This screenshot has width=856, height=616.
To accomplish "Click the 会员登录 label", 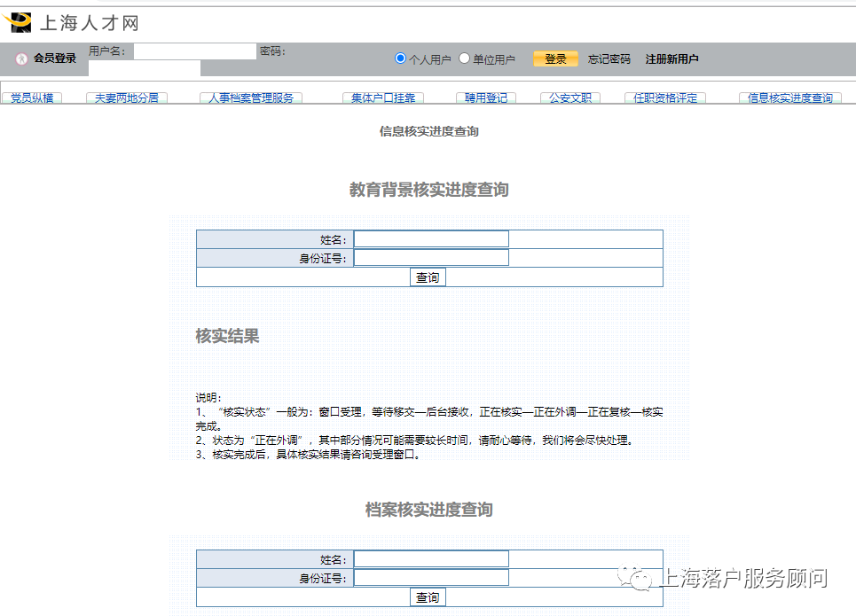I will coord(55,58).
